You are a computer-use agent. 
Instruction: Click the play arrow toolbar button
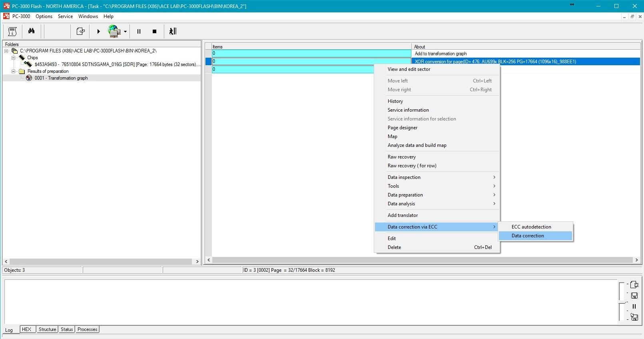[98, 31]
